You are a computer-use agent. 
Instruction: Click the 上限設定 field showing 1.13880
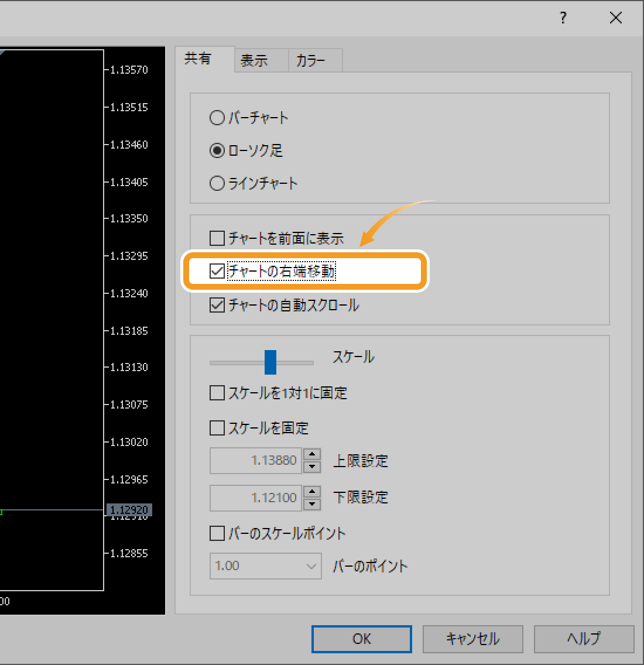256,461
